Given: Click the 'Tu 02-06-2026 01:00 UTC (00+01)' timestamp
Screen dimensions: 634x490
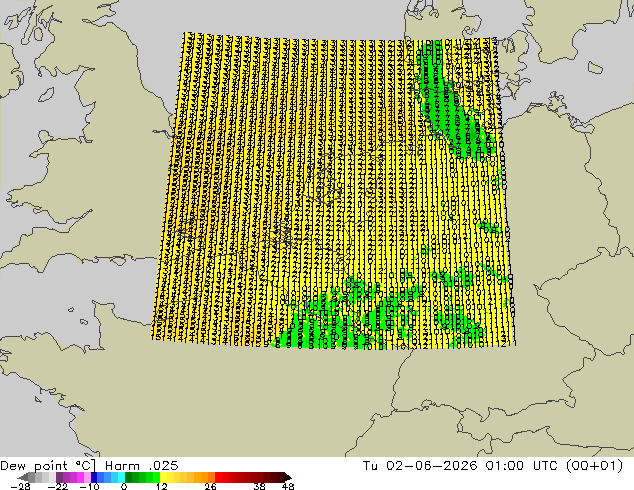Looking at the screenshot, I should (493, 466).
